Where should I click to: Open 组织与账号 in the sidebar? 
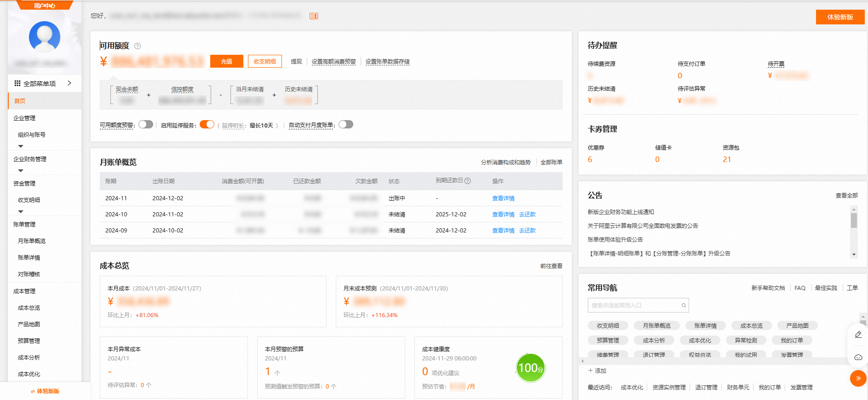click(x=32, y=135)
